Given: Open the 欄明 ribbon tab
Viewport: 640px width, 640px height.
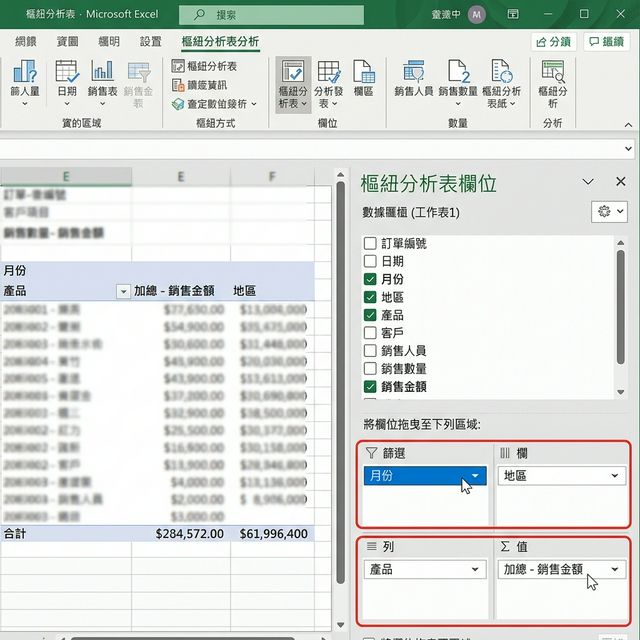Looking at the screenshot, I should [109, 41].
